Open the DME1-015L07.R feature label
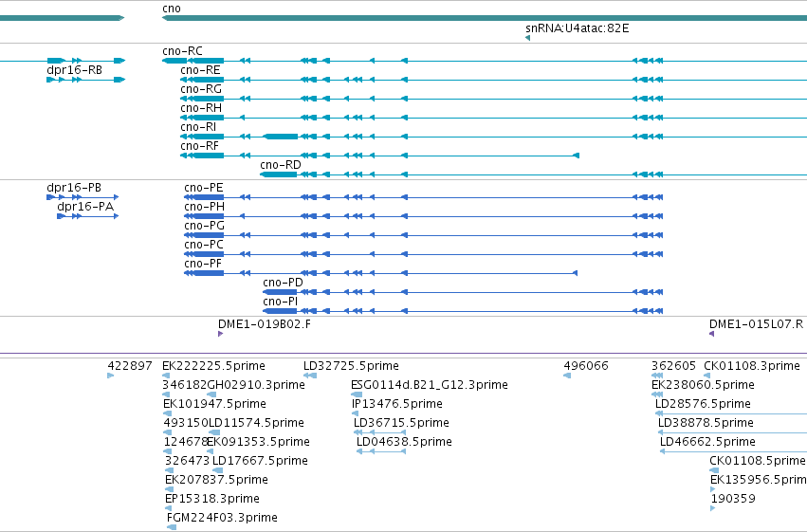The image size is (807, 532). 756,324
